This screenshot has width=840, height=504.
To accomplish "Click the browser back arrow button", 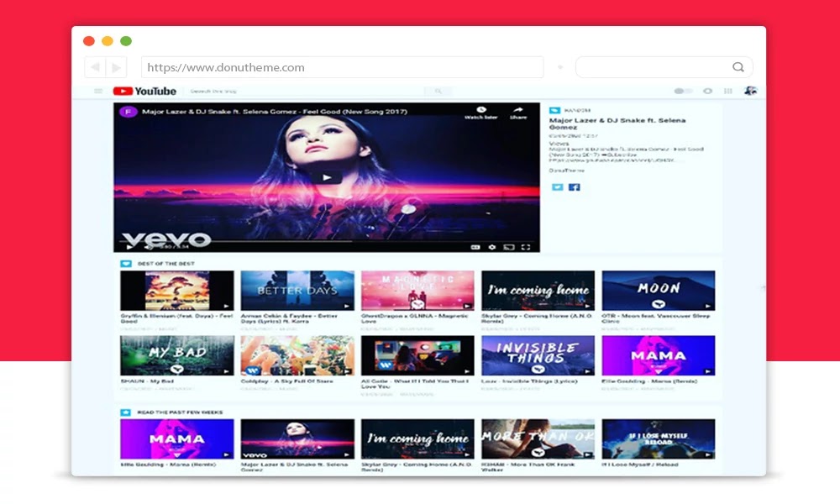I will tap(95, 67).
